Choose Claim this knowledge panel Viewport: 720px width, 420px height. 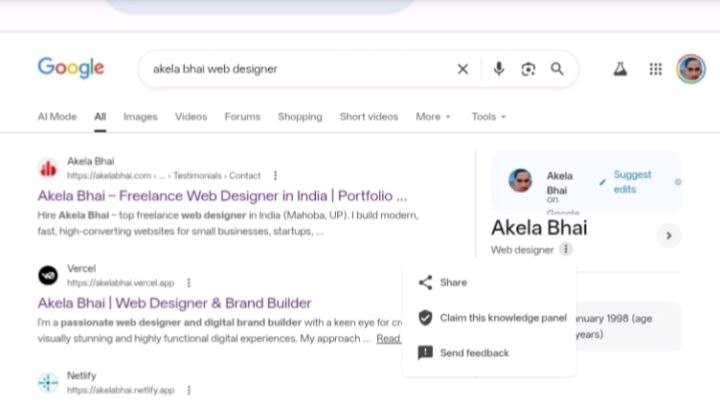489,318
